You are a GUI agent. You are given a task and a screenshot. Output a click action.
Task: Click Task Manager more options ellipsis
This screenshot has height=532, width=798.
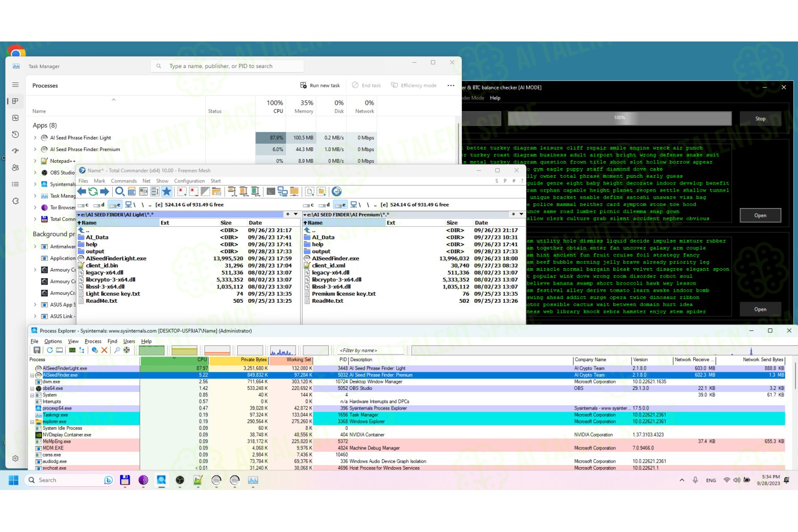pyautogui.click(x=451, y=85)
